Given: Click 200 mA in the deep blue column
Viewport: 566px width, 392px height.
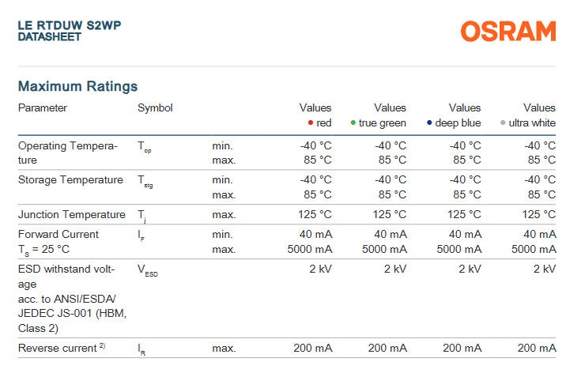Looking at the screenshot, I should click(x=462, y=348).
